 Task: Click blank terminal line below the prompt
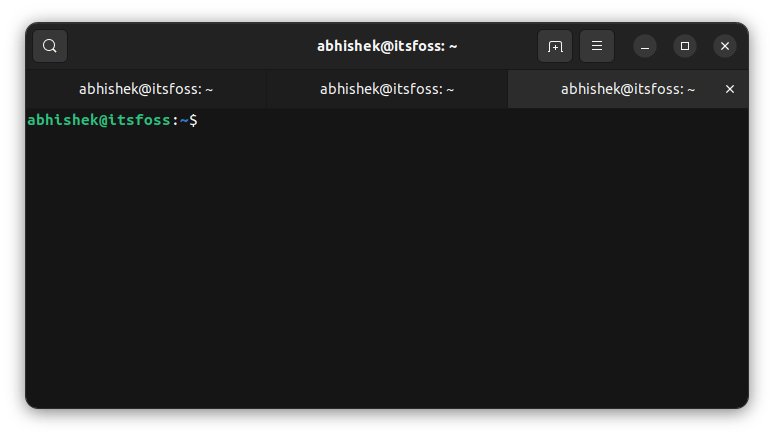click(200, 140)
